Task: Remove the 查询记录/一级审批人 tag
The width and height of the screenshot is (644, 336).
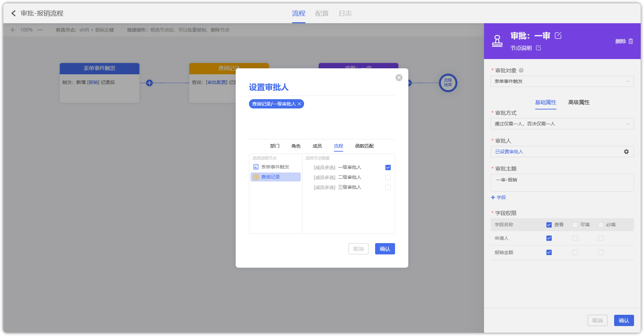Action: coord(299,104)
